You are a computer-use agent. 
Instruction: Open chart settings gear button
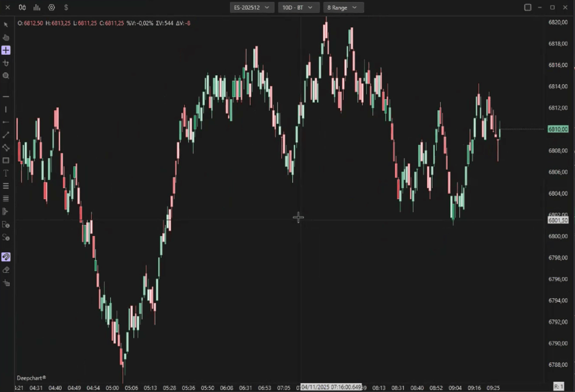(51, 7)
